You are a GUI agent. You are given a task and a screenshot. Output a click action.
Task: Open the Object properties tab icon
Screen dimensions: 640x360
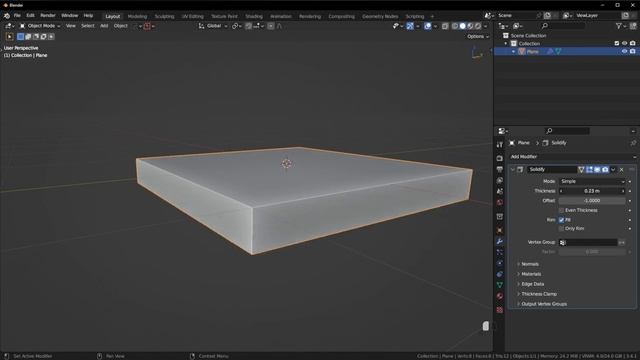tap(500, 231)
